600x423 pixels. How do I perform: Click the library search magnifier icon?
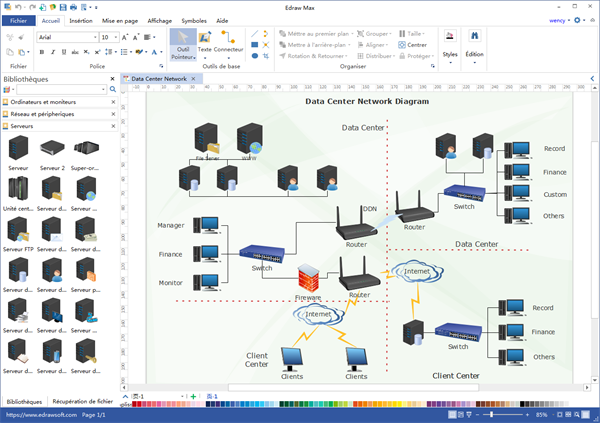(x=112, y=89)
